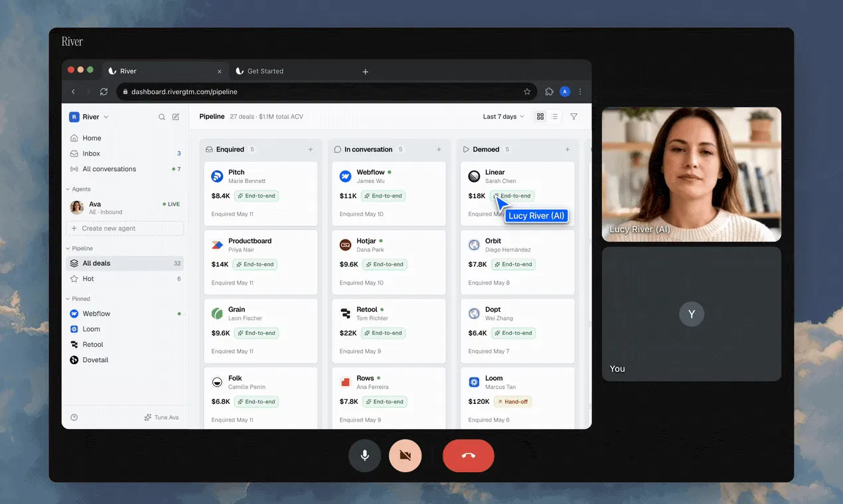Screen dimensions: 843x504
Task: Click Tune Ava at sidebar bottom
Action: (162, 417)
